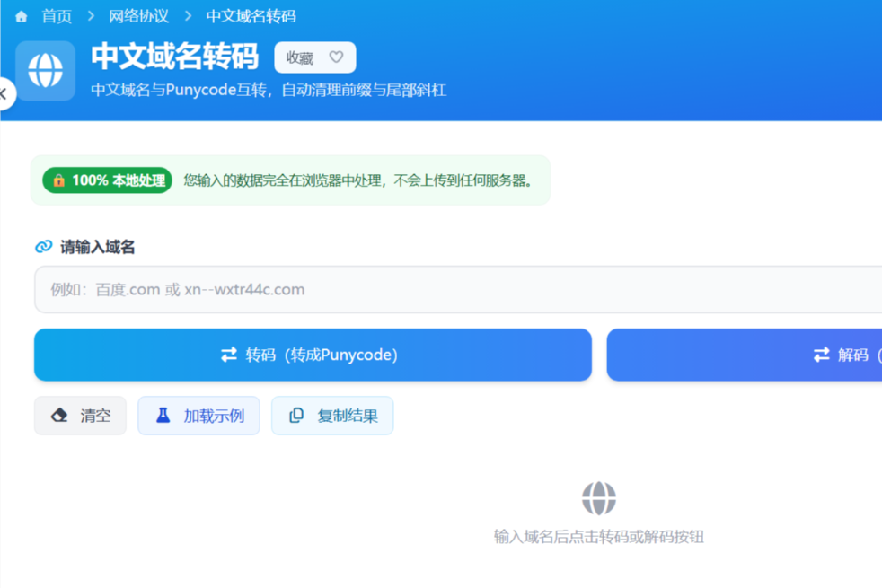
Task: Click the 清空 clear button
Action: pyautogui.click(x=81, y=416)
